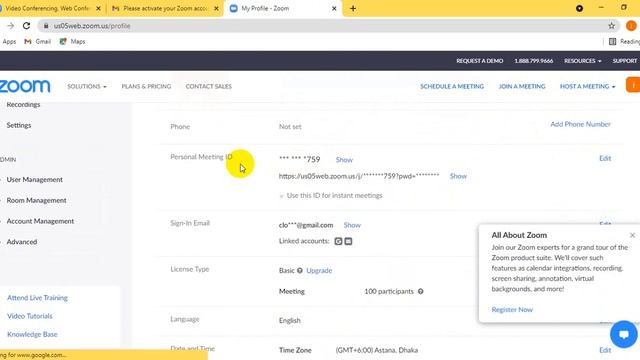This screenshot has width=640, height=360.
Task: Expand Account Management in sidebar
Action: pos(40,221)
